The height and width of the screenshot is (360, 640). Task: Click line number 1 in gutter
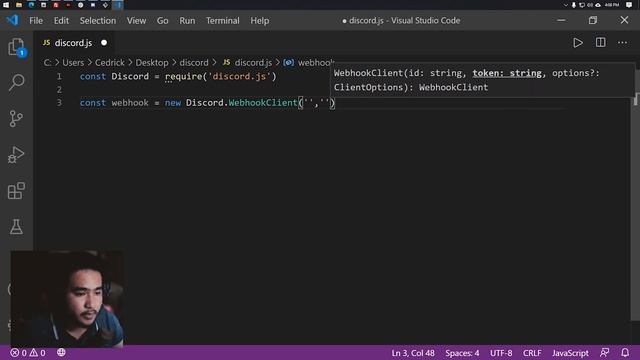pos(59,76)
